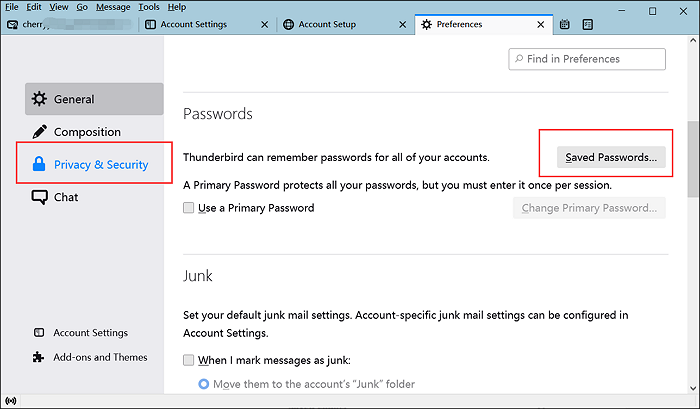Click the Account Settings sidebar icon
The image size is (700, 409).
click(x=38, y=333)
